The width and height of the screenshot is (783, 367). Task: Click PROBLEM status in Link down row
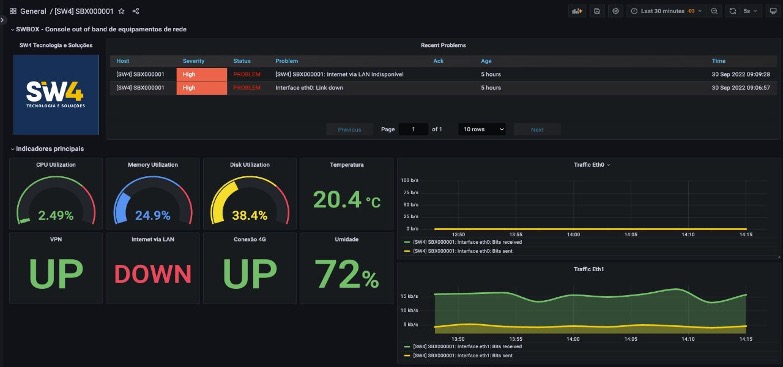[x=247, y=88]
